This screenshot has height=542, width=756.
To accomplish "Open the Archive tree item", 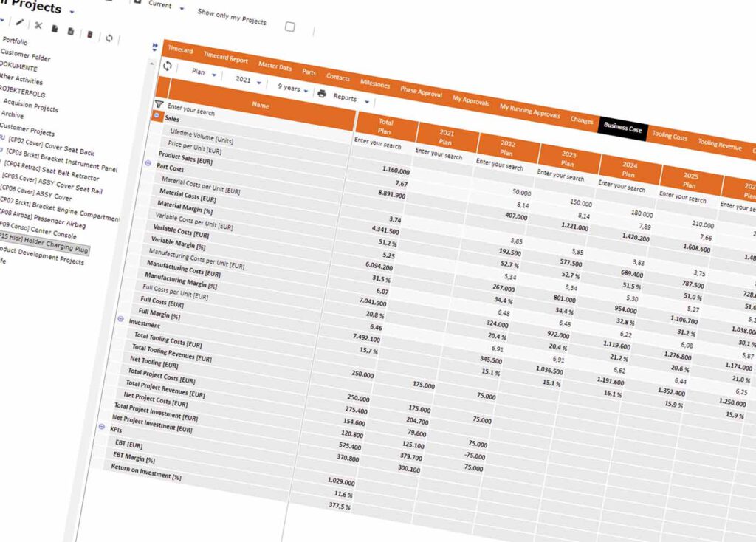I will pos(12,114).
